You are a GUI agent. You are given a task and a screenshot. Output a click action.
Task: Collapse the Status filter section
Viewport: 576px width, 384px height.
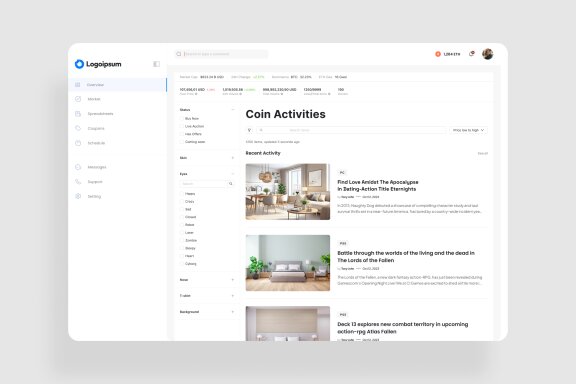coord(233,110)
